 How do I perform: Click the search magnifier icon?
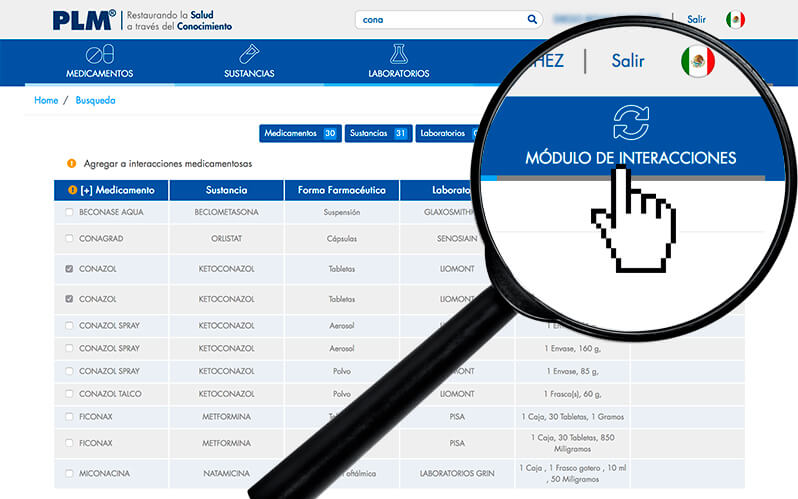click(x=532, y=19)
